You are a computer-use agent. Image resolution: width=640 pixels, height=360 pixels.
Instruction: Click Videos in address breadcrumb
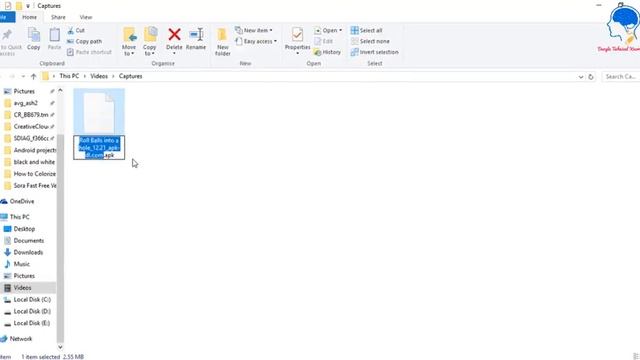[99, 76]
